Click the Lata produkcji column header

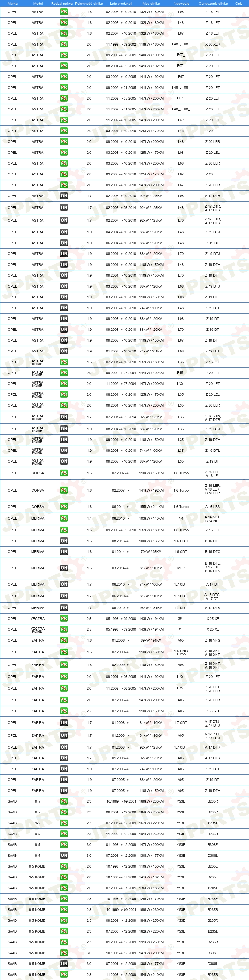click(121, 4)
